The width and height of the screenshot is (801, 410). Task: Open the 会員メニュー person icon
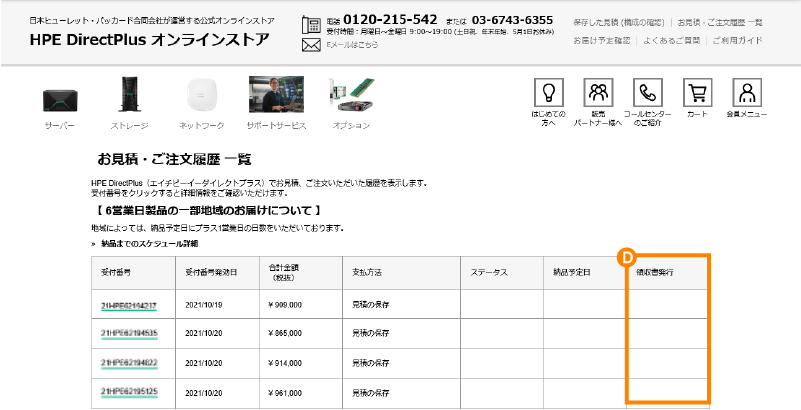pyautogui.click(x=747, y=92)
